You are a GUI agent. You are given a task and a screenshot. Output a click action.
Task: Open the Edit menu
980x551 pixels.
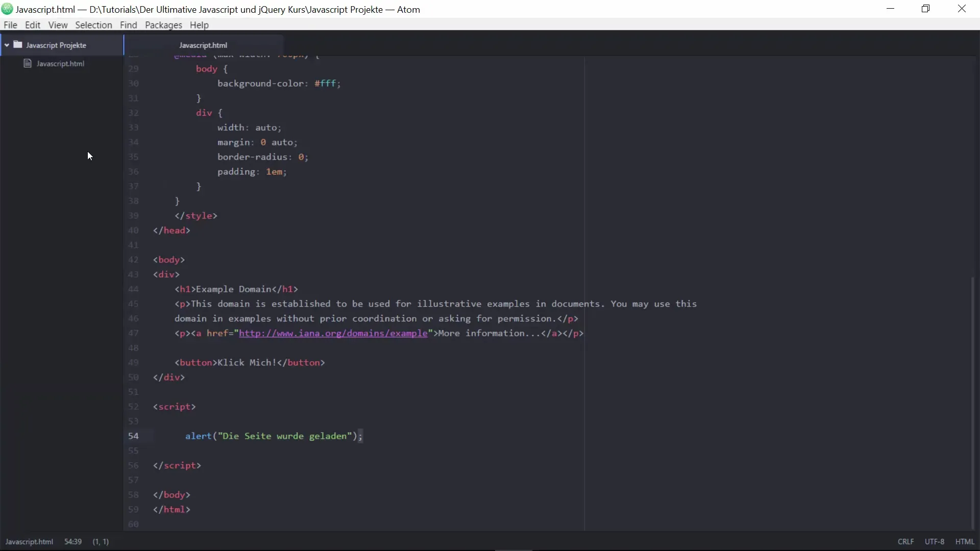click(x=33, y=25)
